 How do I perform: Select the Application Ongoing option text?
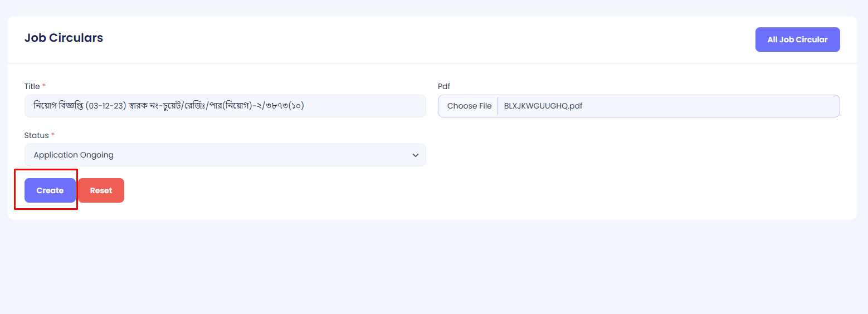point(74,155)
